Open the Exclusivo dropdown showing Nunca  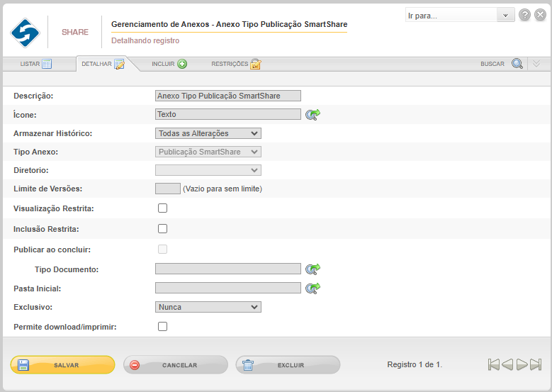(208, 307)
